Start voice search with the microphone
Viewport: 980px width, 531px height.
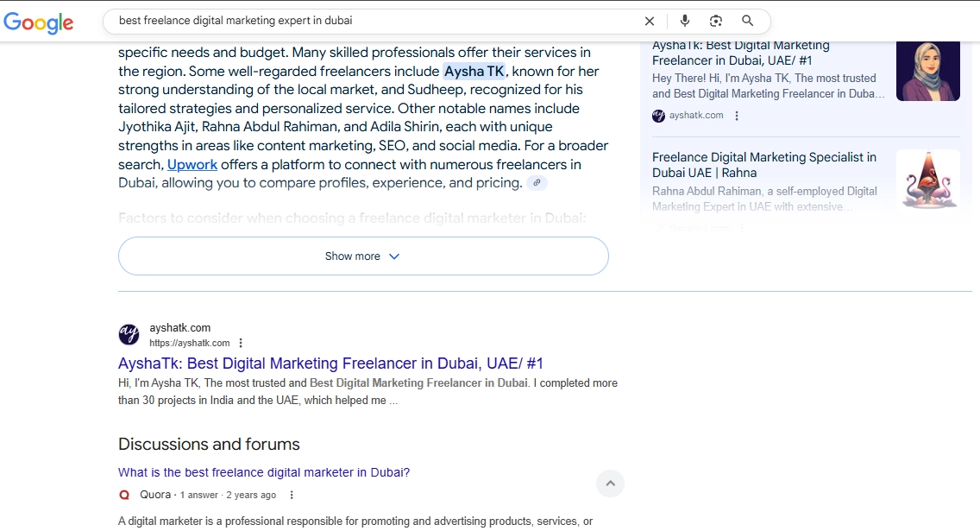tap(685, 21)
